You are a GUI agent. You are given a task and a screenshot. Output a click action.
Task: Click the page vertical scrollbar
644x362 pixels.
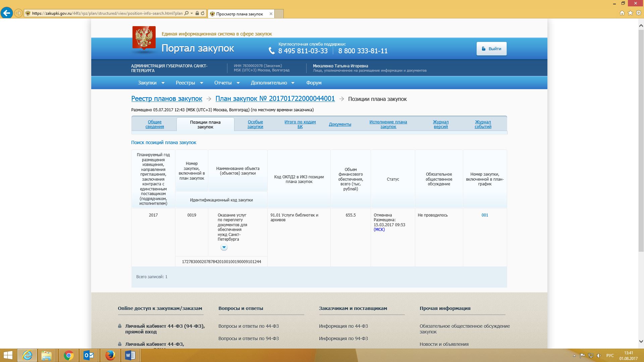[x=641, y=141]
